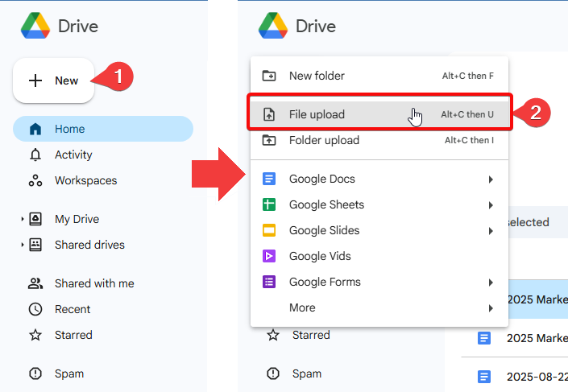Expand the My Drive tree arrow
The width and height of the screenshot is (568, 392).
click(22, 219)
